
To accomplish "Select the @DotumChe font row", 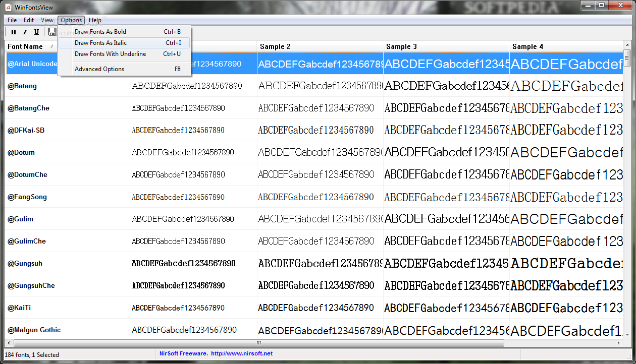I will click(314, 174).
